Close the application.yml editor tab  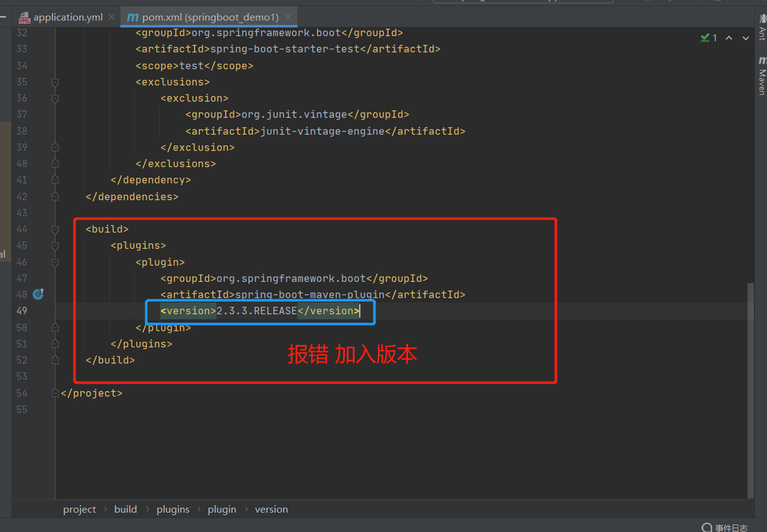(x=112, y=17)
